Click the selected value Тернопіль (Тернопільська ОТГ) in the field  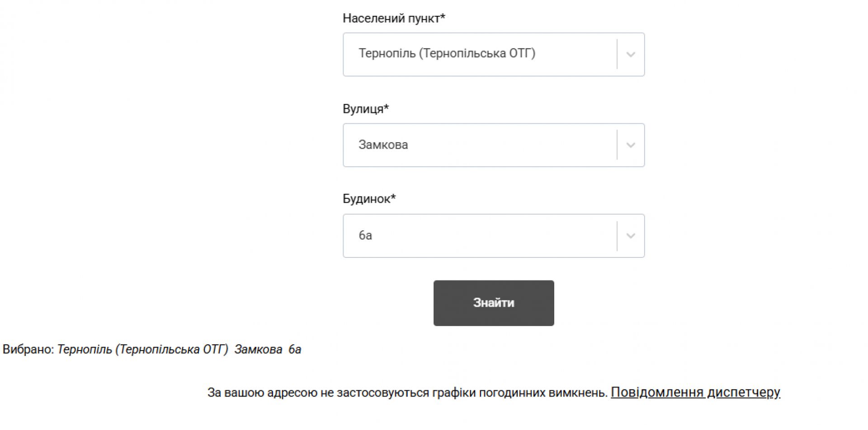point(447,54)
